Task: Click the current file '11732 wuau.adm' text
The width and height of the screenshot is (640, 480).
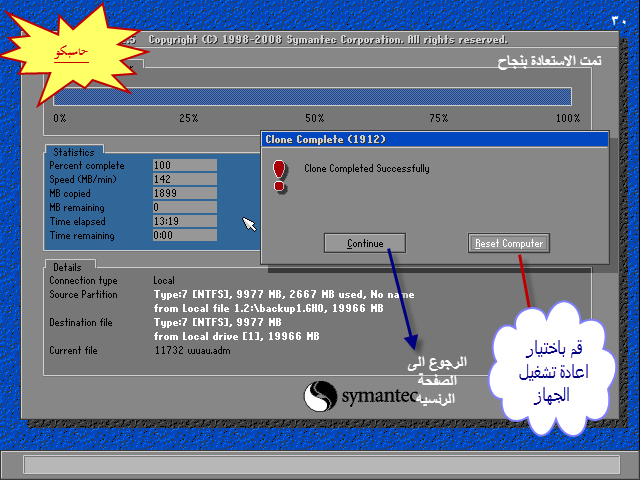Action: coord(192,350)
